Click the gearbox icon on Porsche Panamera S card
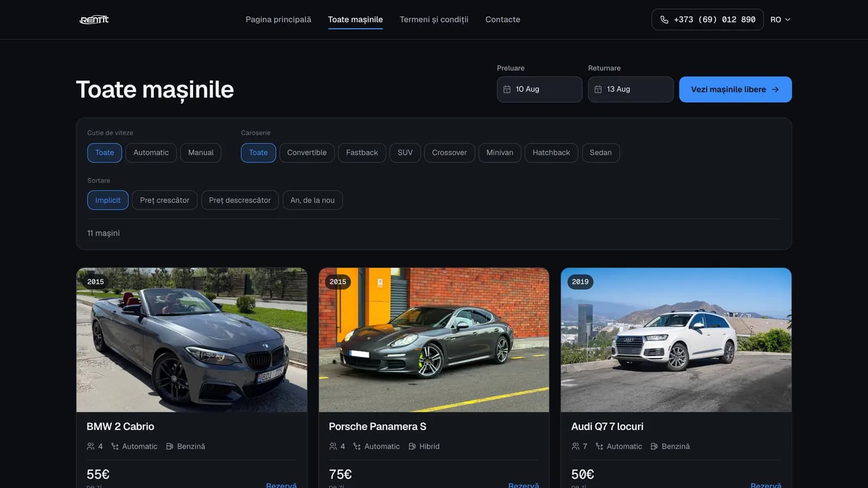This screenshot has width=868, height=488. tap(357, 446)
